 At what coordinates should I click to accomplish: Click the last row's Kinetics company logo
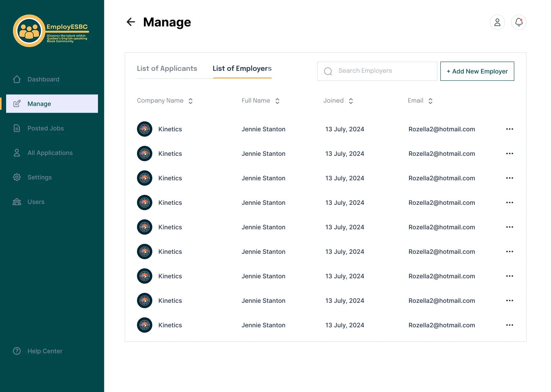[145, 325]
